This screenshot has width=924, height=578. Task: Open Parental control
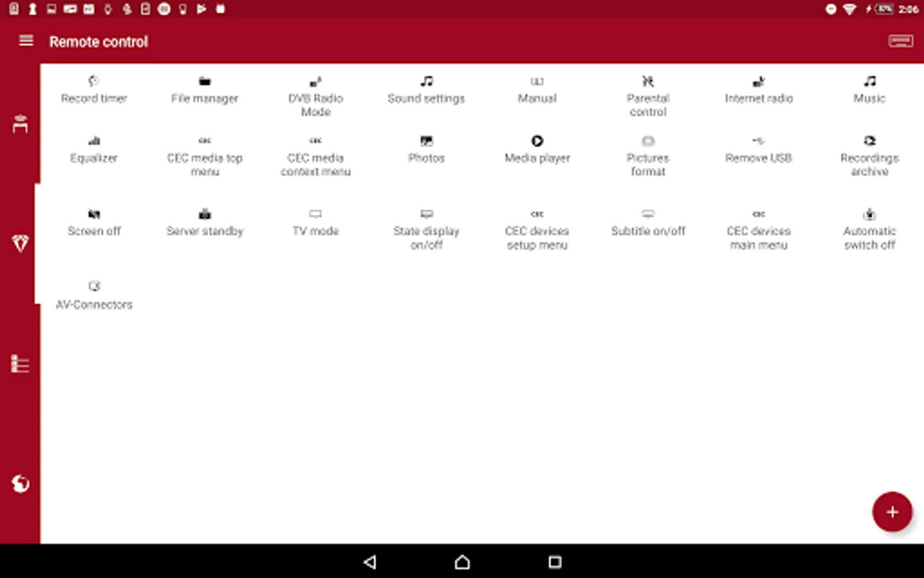tap(648, 96)
